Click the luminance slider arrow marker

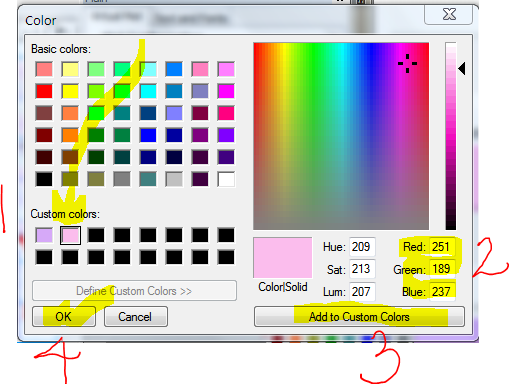462,69
